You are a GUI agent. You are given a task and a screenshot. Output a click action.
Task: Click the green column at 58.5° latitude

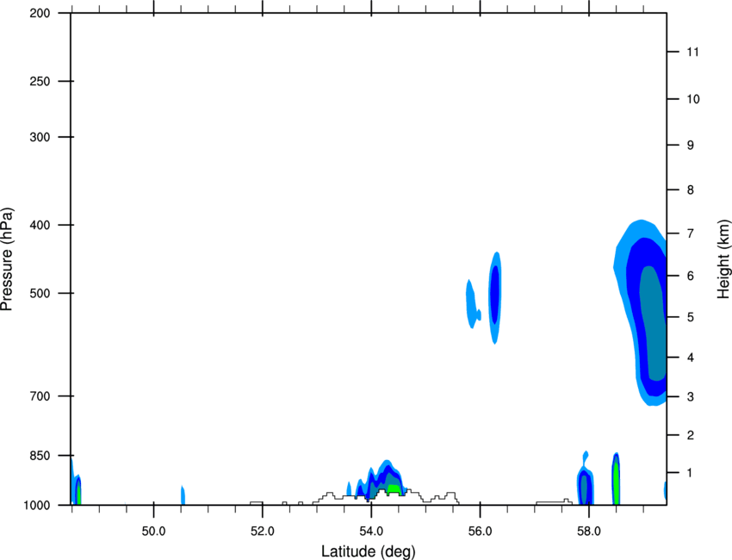point(617,483)
